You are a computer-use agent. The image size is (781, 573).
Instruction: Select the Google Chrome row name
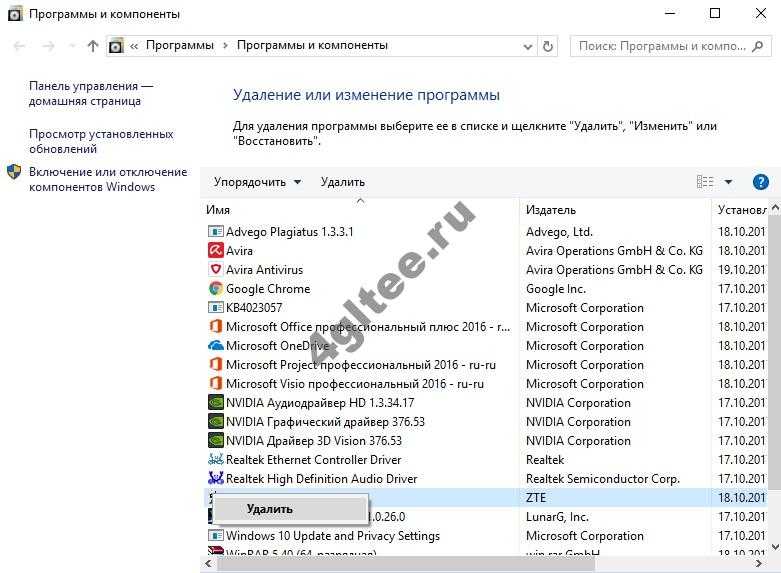[268, 288]
